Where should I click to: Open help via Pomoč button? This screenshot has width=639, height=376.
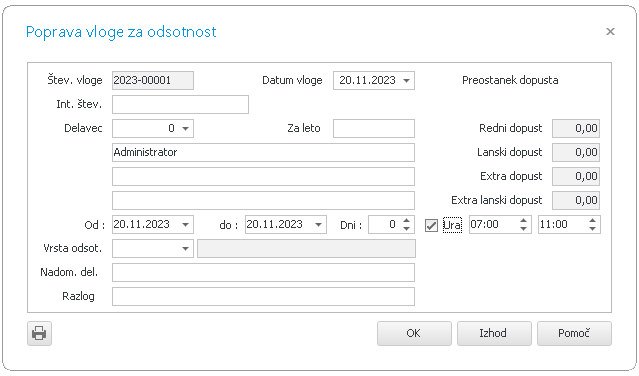point(574,333)
